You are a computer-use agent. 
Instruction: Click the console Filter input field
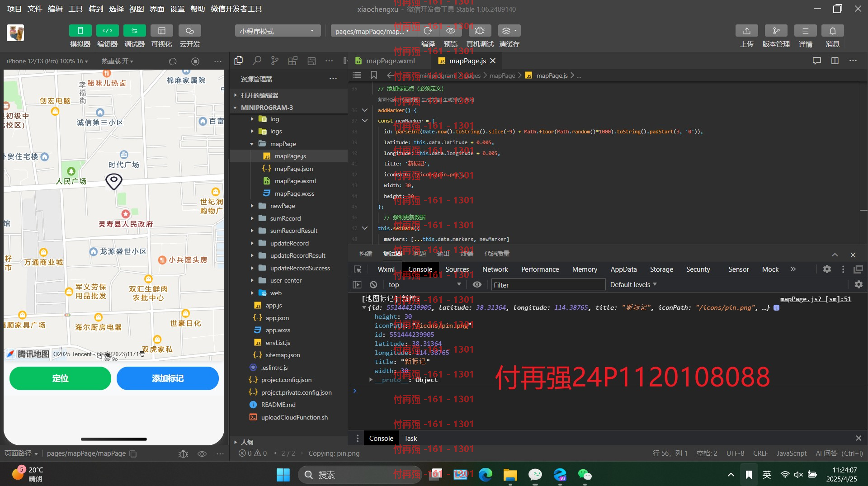548,285
